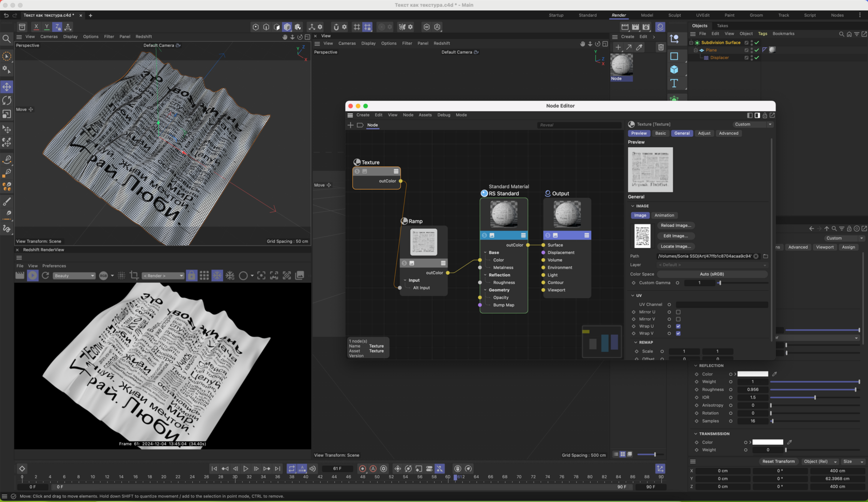Enable the Mirror U checkbox
This screenshot has height=502, width=868.
click(x=678, y=312)
